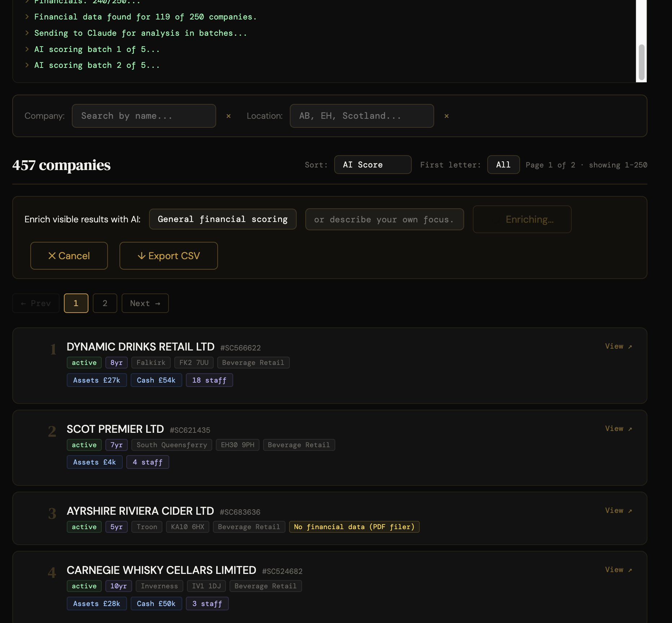Click the View arrow for AYRSHIRE RIVIERA CIDER LTD
Image resolution: width=672 pixels, height=623 pixels.
coord(618,510)
